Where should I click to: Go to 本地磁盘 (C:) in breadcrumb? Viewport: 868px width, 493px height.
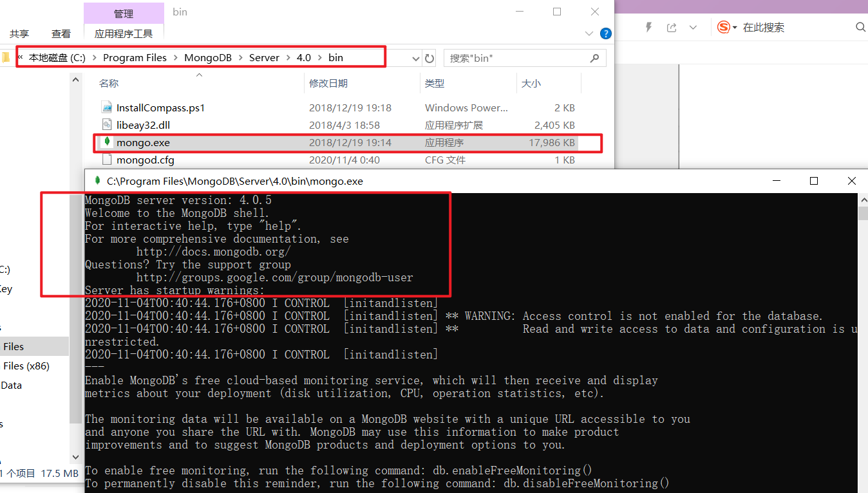pyautogui.click(x=57, y=58)
